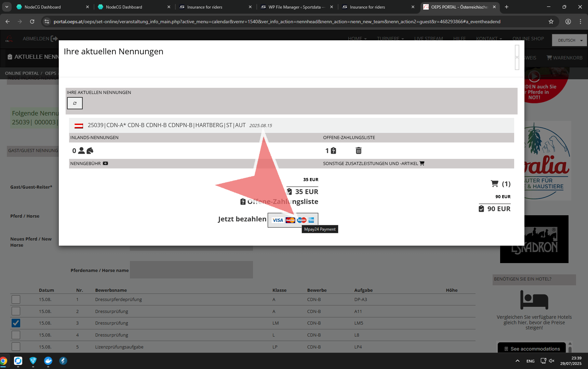Click the See accommodations button
588x369 pixels.
click(x=532, y=348)
